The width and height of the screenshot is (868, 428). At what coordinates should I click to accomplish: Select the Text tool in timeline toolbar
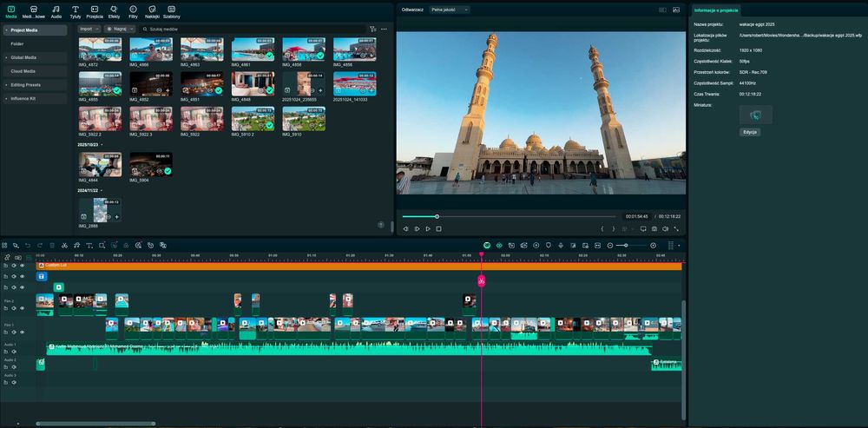[x=89, y=246]
